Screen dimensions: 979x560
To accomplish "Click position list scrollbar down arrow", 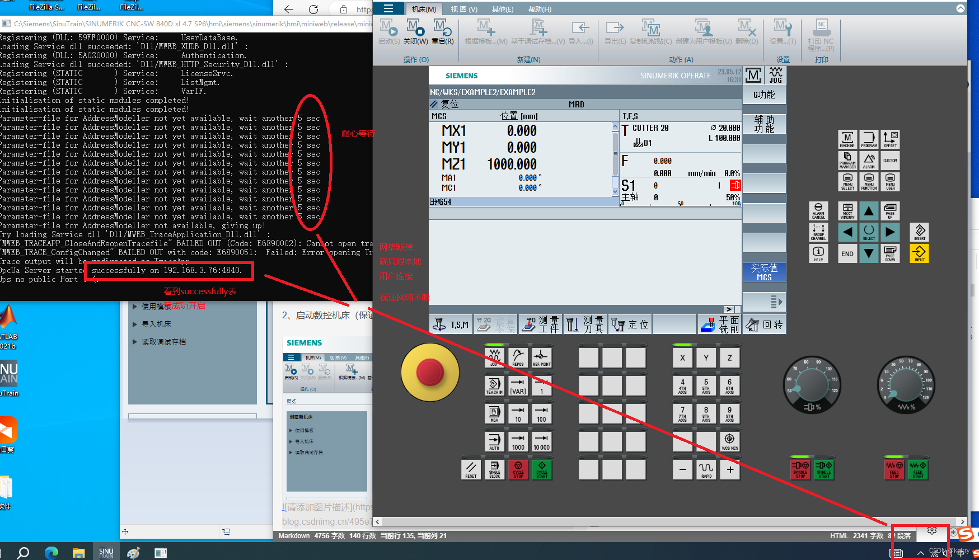I will tap(616, 191).
